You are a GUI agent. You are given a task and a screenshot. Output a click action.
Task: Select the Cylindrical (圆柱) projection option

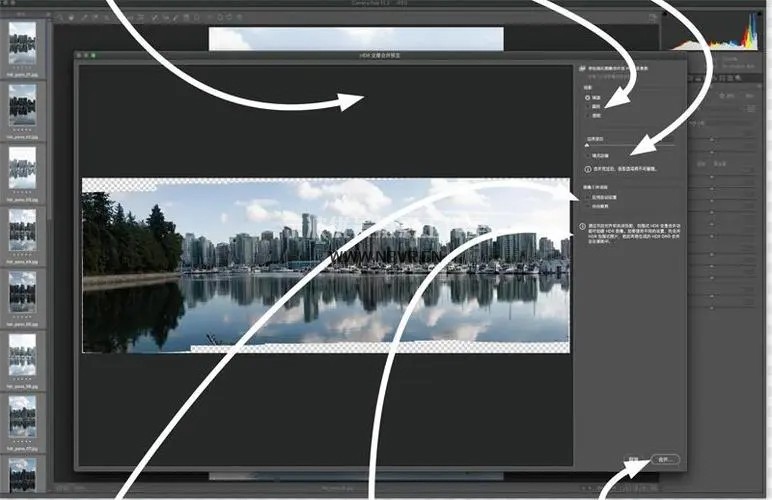coord(587,106)
